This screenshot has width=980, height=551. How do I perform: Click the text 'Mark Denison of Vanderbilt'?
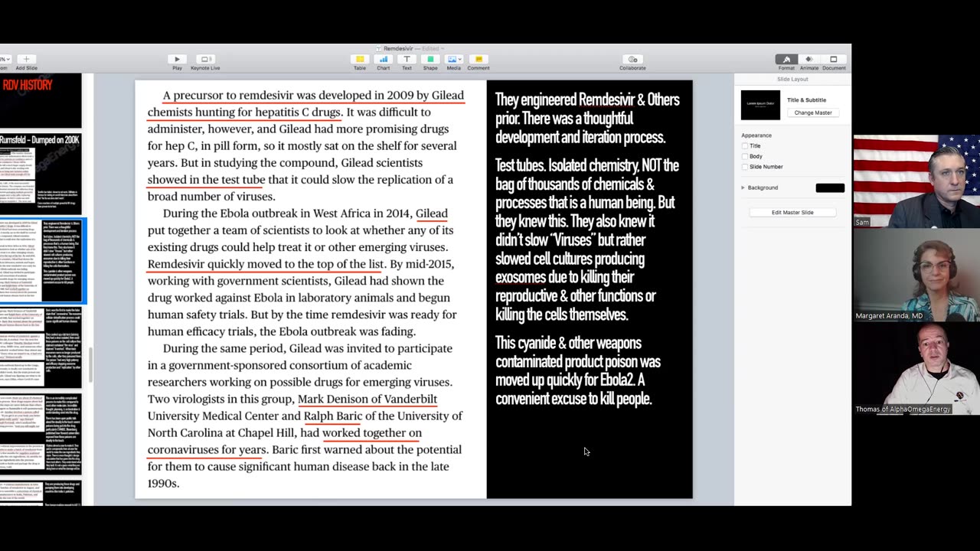[367, 399]
